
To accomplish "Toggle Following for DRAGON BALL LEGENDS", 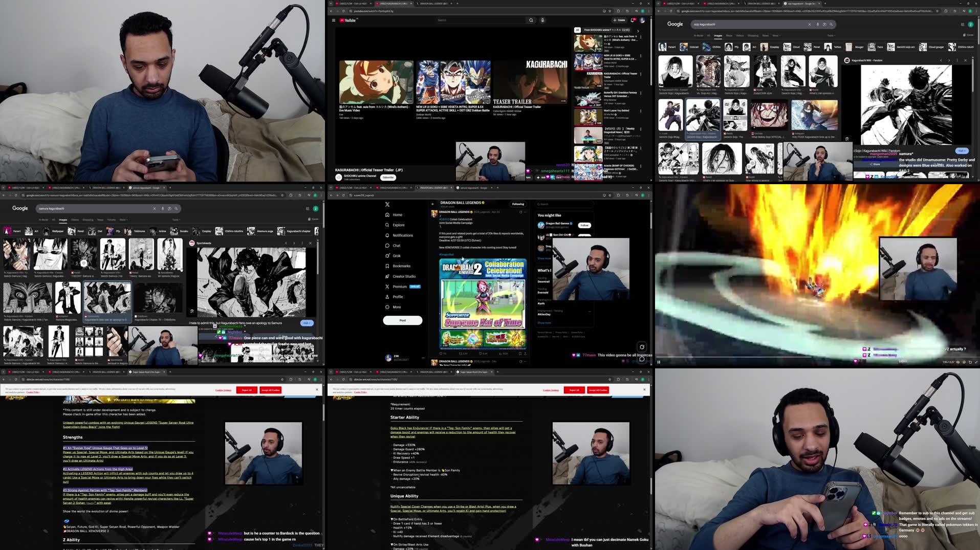I will pos(518,204).
